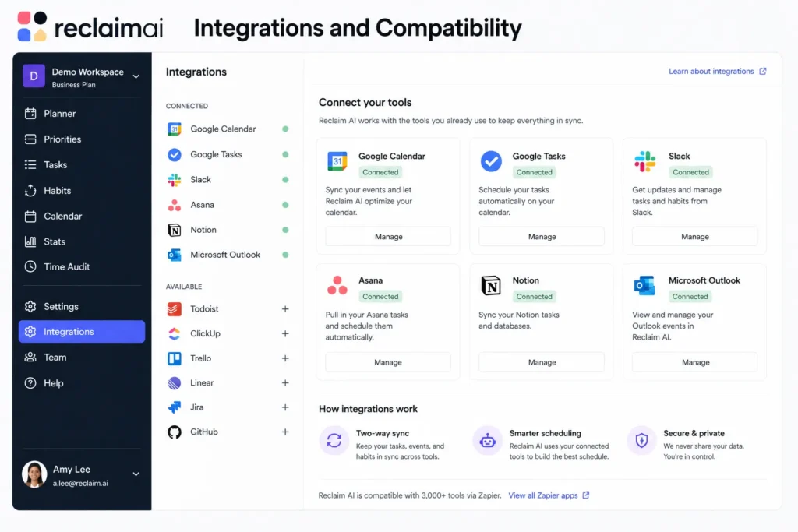Click the Jira icon in Available list
Image resolution: width=798 pixels, height=532 pixels.
click(175, 407)
